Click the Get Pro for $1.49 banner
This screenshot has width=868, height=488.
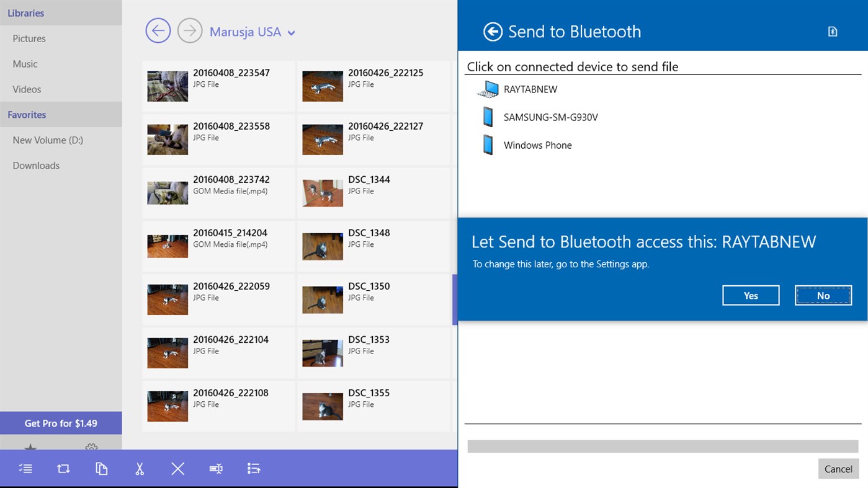[x=61, y=422]
